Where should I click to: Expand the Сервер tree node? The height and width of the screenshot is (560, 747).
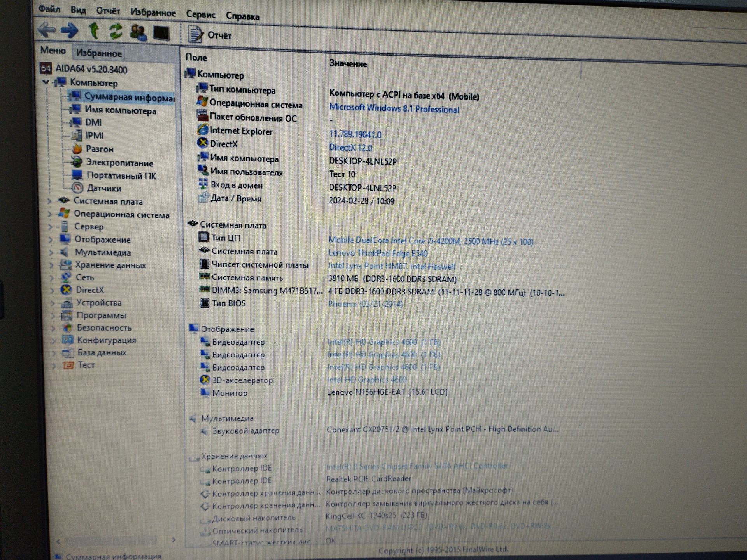(x=50, y=226)
